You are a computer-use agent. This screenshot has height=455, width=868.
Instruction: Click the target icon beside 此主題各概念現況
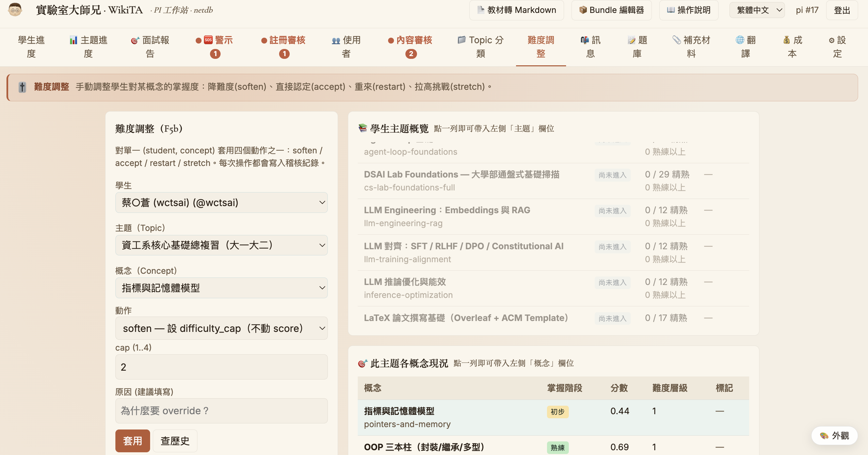point(363,364)
